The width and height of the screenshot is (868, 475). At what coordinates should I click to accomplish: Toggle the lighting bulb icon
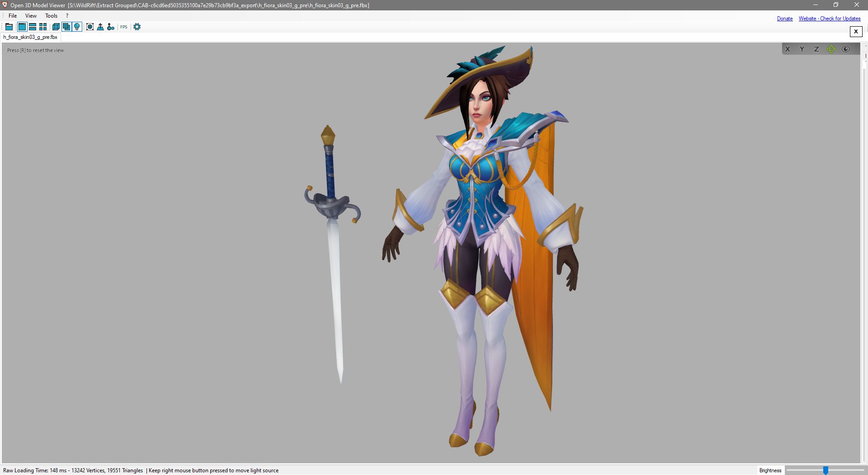(x=76, y=27)
